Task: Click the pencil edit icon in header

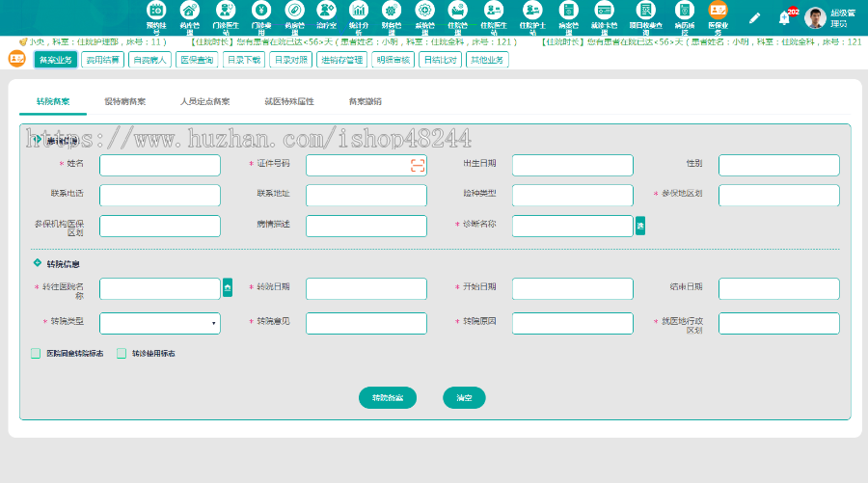Action: (x=754, y=18)
